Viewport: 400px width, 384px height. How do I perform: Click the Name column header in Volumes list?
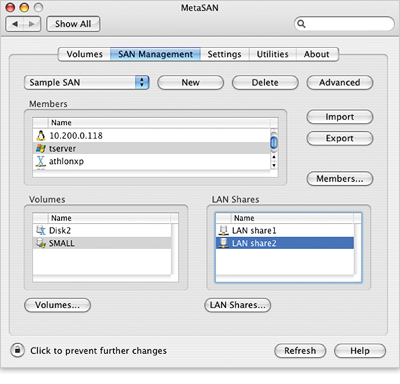[109, 218]
